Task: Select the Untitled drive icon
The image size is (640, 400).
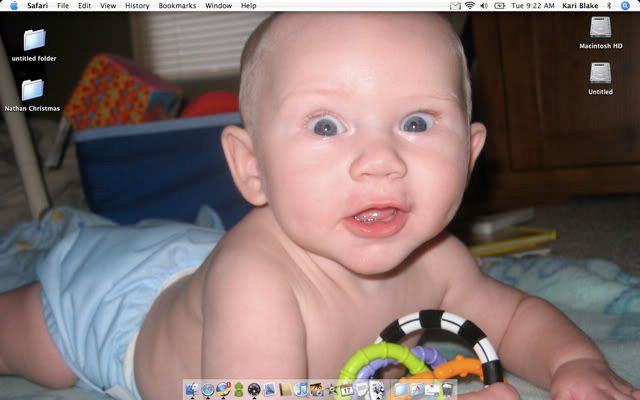Action: [x=600, y=73]
